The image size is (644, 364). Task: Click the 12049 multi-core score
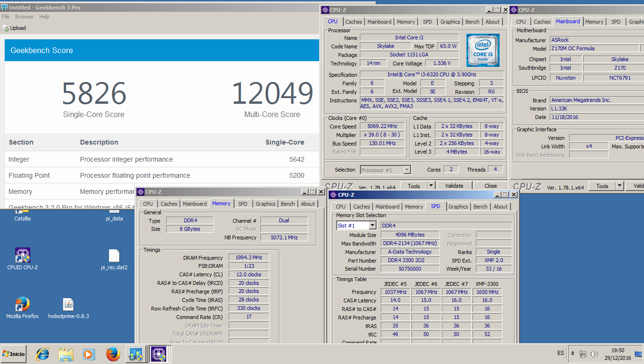click(272, 93)
